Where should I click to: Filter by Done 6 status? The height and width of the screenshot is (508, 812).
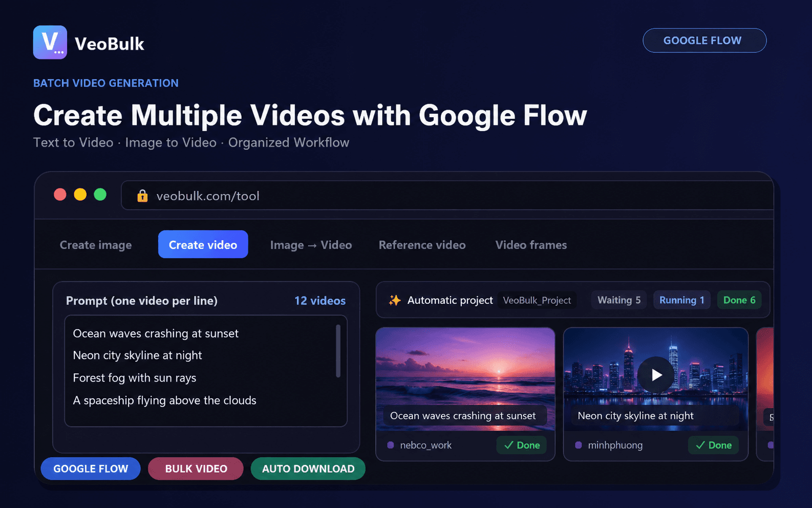739,300
